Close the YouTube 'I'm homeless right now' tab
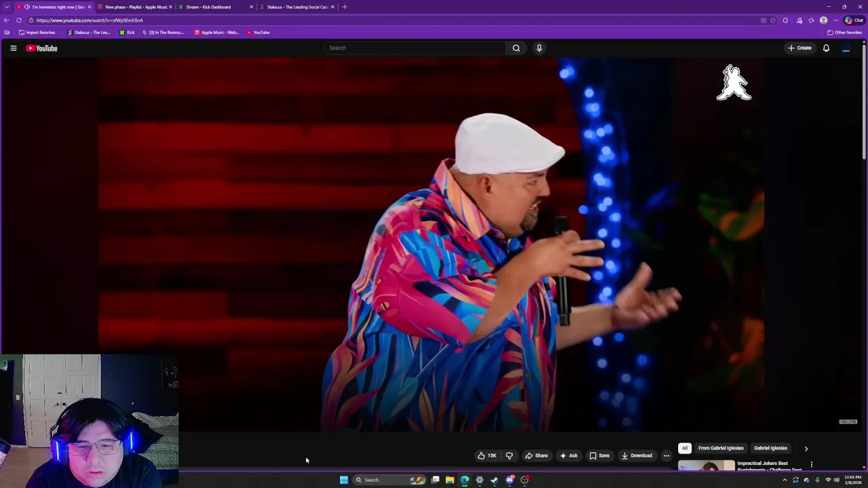The image size is (868, 488). (x=89, y=7)
